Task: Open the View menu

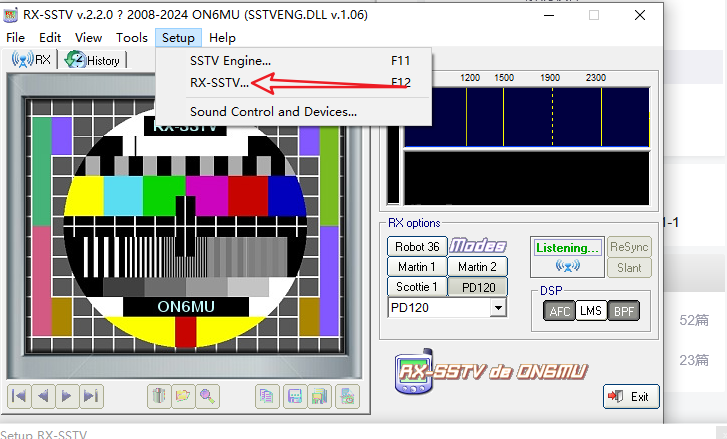Action: coord(88,38)
